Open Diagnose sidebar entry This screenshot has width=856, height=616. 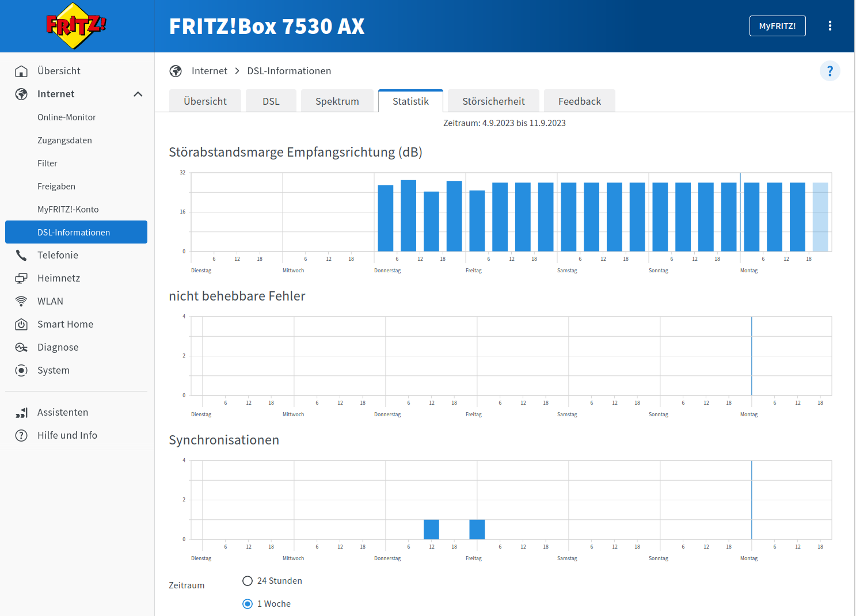pos(76,347)
